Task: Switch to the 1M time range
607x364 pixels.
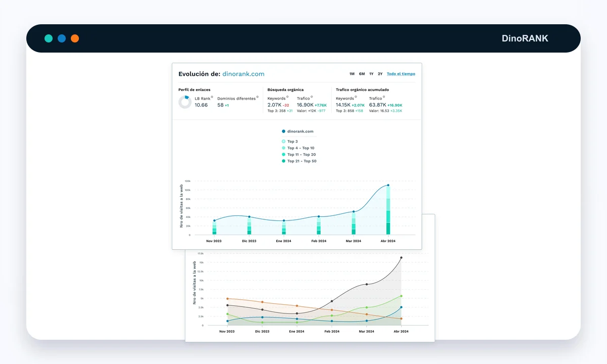Action: point(352,74)
